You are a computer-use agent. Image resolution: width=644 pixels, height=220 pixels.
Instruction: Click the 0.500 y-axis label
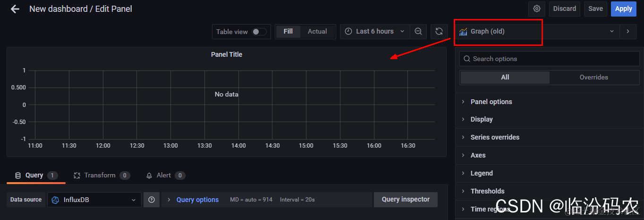click(x=19, y=88)
